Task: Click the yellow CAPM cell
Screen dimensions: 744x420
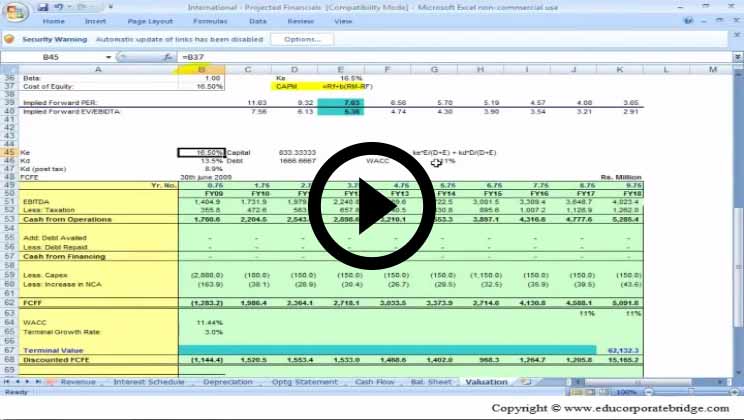Action: [294, 86]
